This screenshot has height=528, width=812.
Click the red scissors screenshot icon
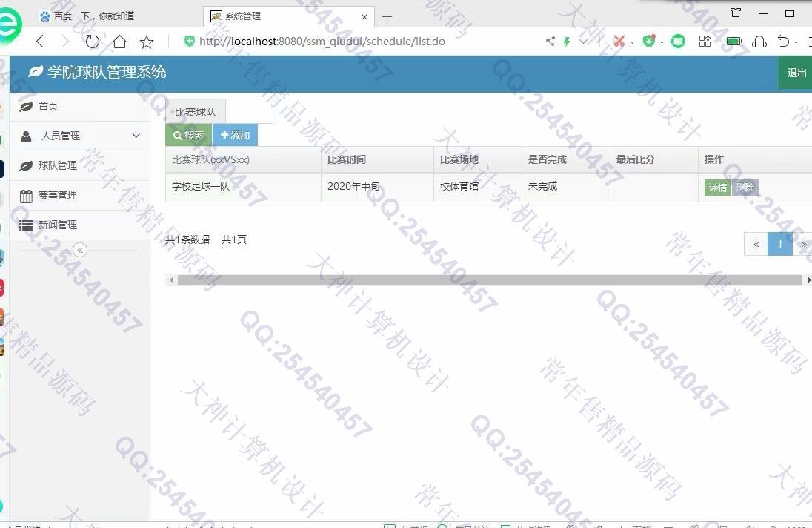[x=619, y=41]
